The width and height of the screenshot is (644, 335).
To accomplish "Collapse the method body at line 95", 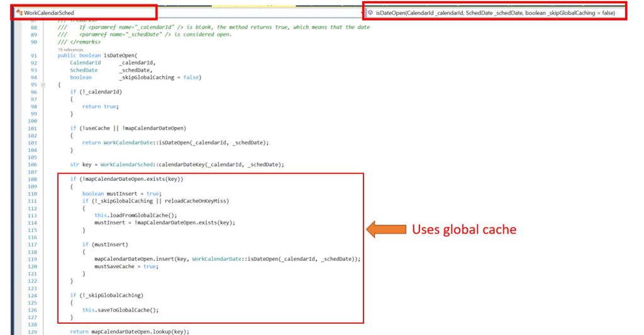I will coord(43,84).
